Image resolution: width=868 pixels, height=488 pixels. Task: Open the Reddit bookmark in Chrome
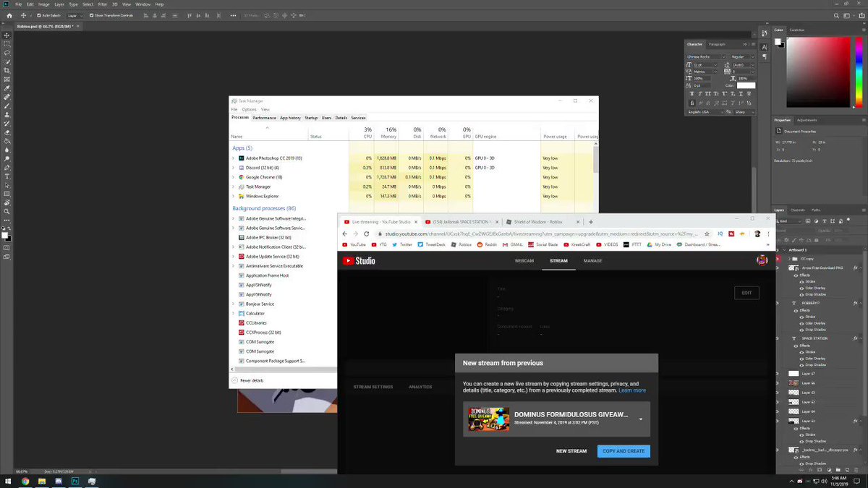485,244
